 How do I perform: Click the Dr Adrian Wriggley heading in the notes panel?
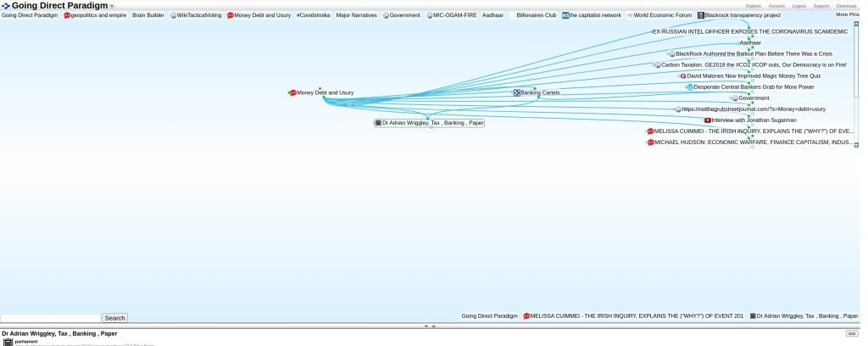[x=59, y=334]
